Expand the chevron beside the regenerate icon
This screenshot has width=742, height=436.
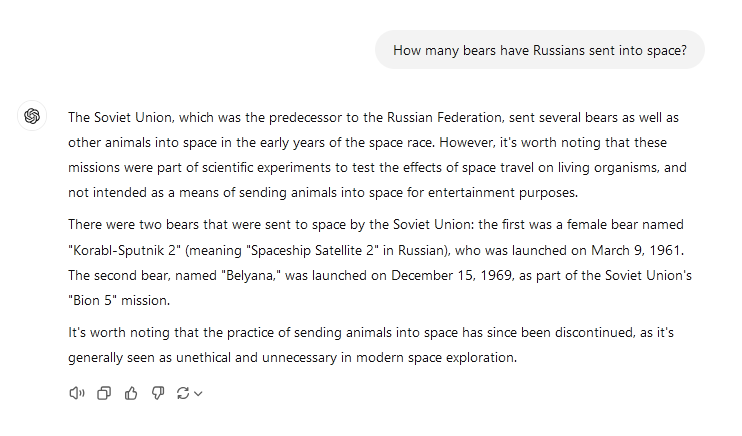pos(198,394)
